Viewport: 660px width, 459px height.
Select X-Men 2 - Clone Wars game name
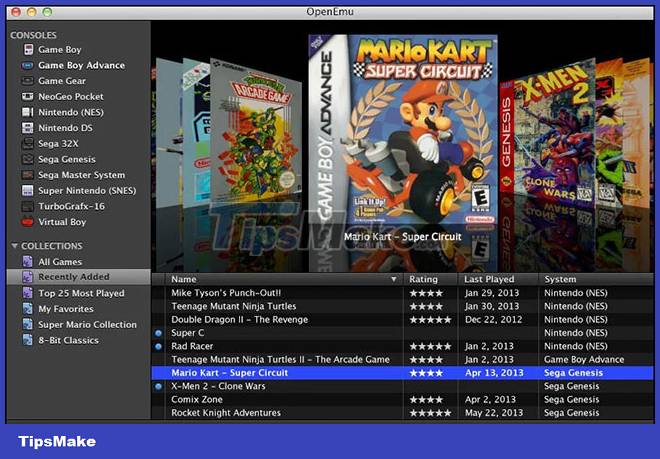click(218, 386)
